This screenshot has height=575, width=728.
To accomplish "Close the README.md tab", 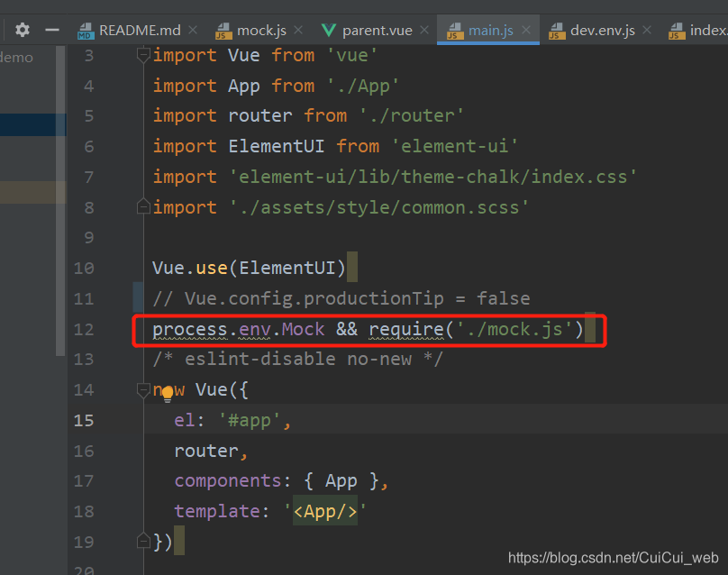I will coord(193,30).
